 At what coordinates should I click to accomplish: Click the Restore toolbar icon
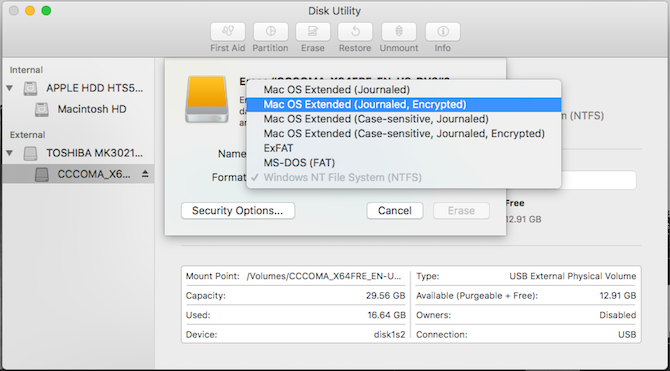355,32
